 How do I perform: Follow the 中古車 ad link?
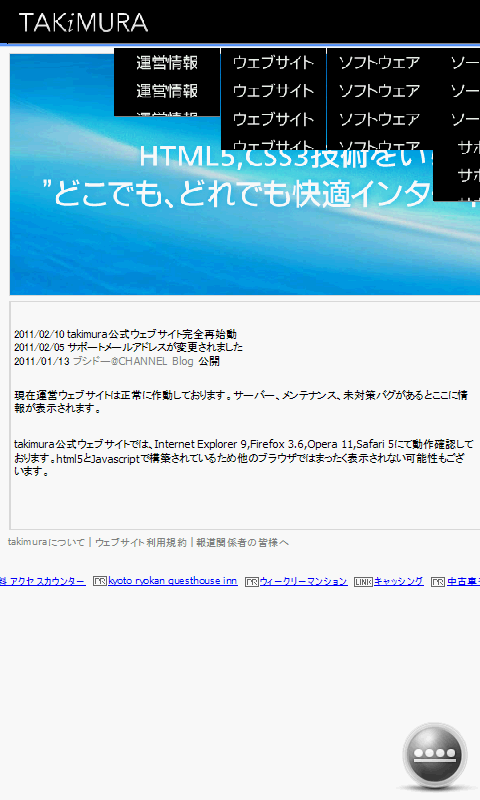[x=463, y=581]
